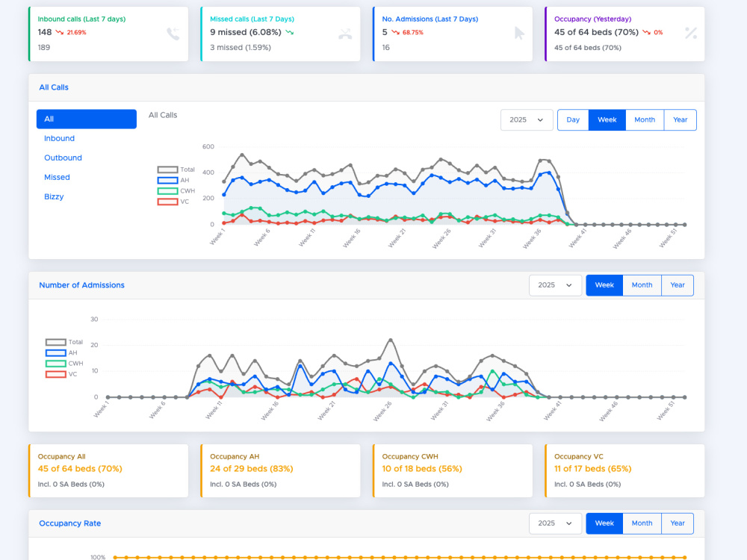Switch All Calls chart to Day view

pos(573,120)
